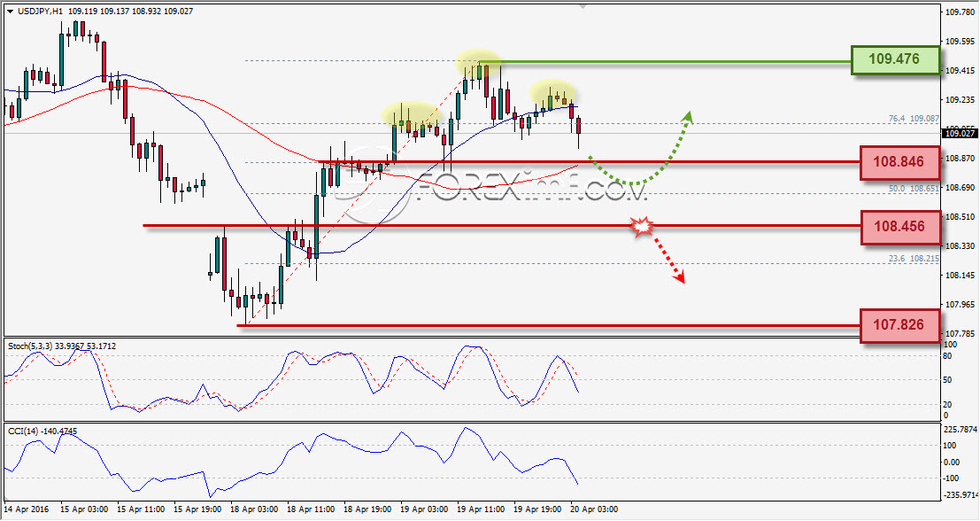980x521 pixels.
Task: Click the 19 Apr 19:00 time label
Action: tap(538, 509)
